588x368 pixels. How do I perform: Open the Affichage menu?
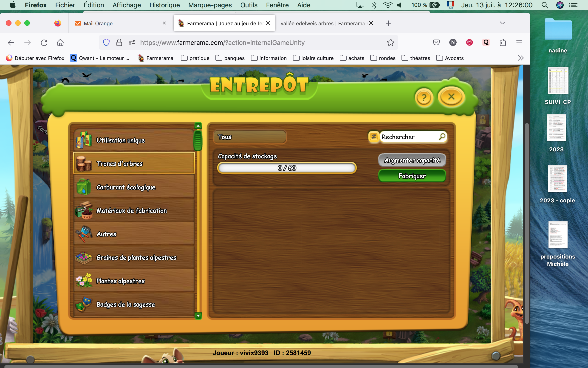pos(127,5)
